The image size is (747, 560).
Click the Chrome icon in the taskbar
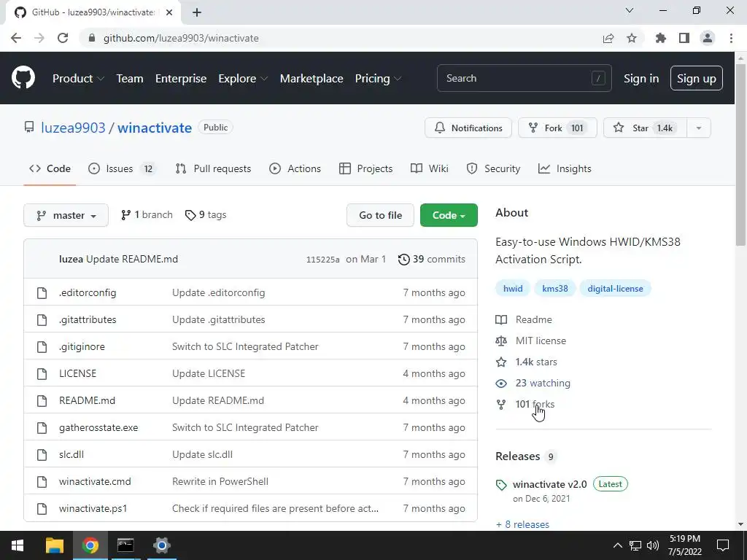click(90, 545)
